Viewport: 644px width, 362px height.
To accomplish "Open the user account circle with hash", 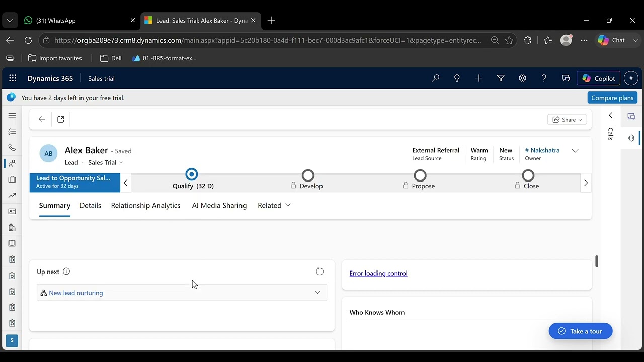I will click(x=631, y=78).
